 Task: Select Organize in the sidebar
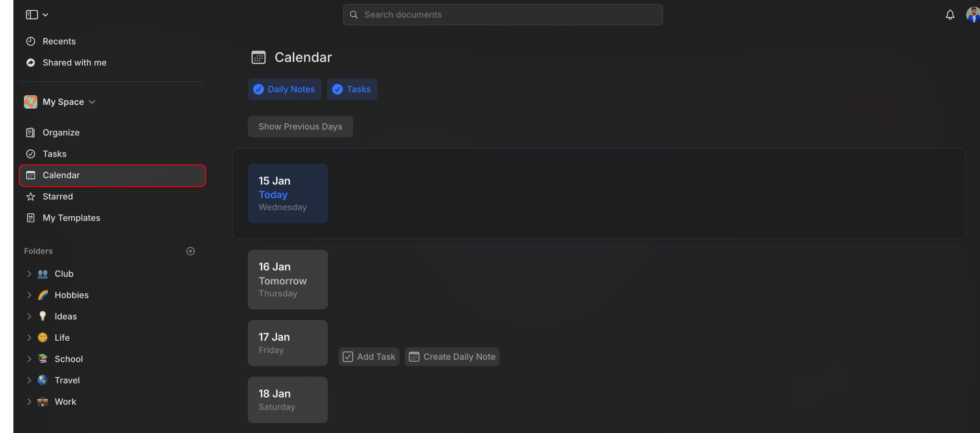coord(60,133)
